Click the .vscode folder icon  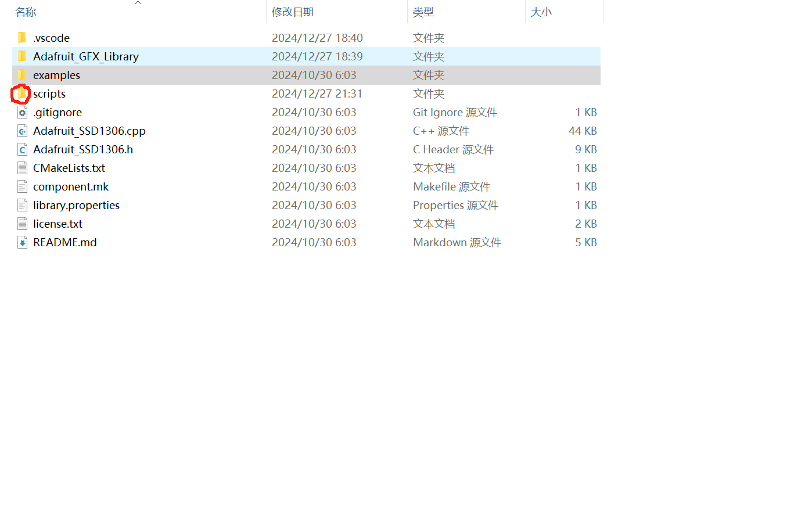click(x=22, y=38)
